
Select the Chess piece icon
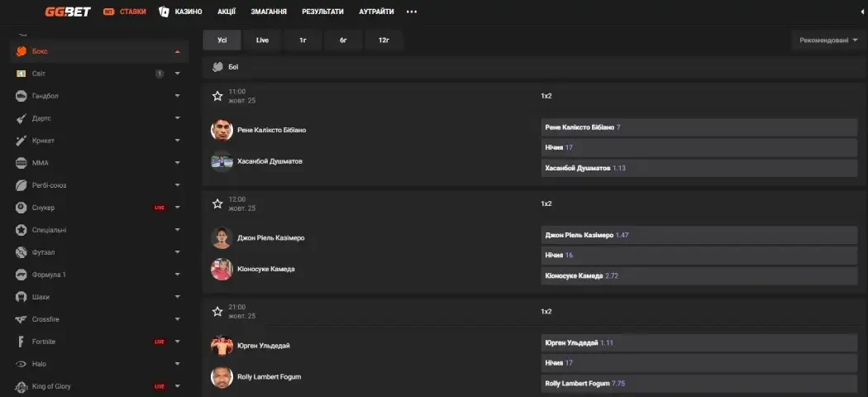coord(21,297)
